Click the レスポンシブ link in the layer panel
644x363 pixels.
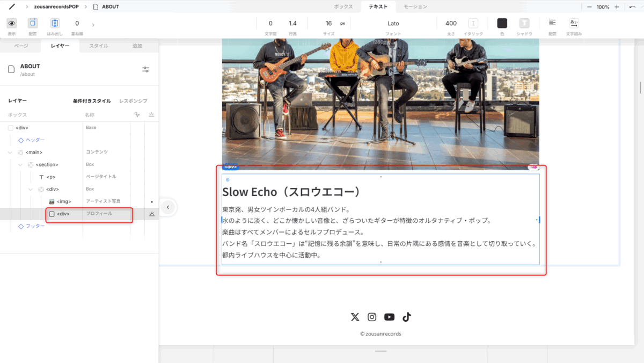pyautogui.click(x=133, y=101)
